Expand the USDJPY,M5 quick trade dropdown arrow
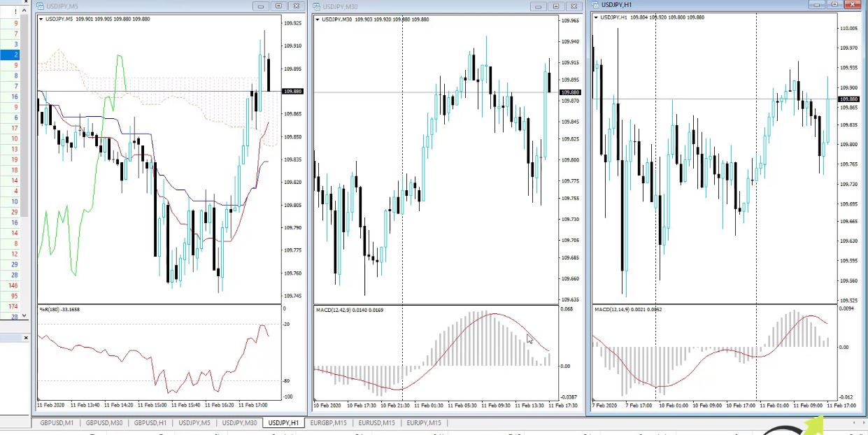The height and width of the screenshot is (435, 868). click(x=40, y=19)
